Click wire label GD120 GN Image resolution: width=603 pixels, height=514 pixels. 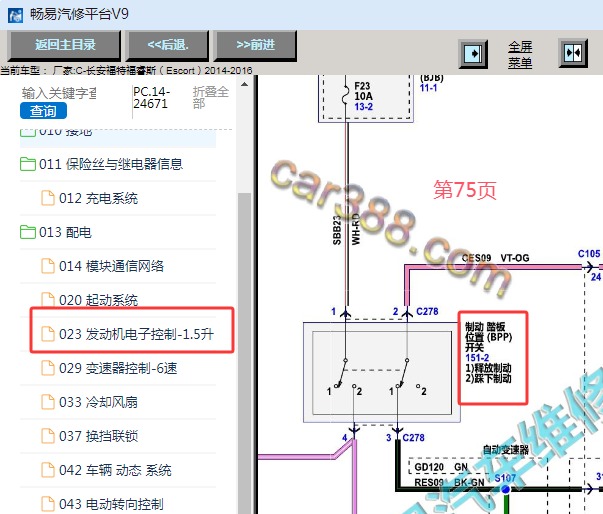click(441, 467)
